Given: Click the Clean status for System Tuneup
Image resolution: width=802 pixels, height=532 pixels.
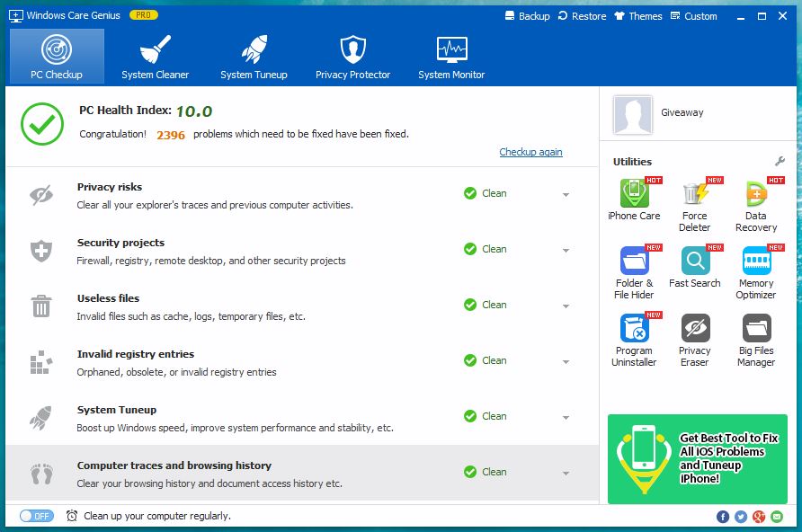Looking at the screenshot, I should click(x=486, y=416).
